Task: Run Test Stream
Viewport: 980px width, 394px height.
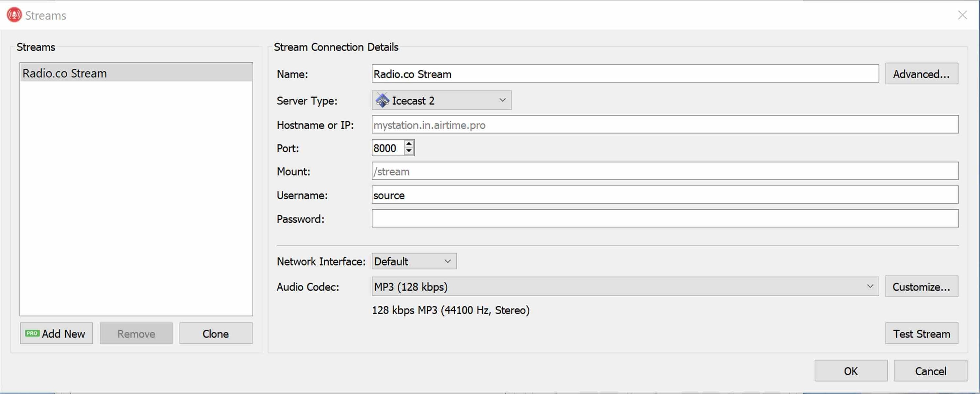Action: click(921, 334)
